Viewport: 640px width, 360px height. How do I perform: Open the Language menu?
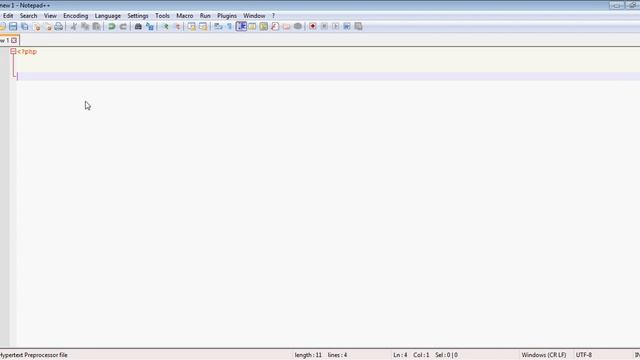click(x=108, y=16)
